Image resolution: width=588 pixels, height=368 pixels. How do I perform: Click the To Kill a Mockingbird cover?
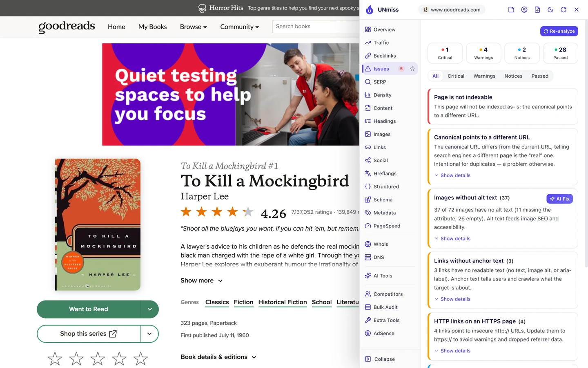tap(98, 224)
